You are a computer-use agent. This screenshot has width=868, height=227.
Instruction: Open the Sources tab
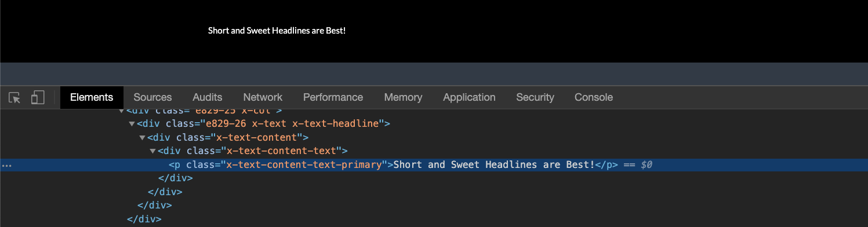[152, 97]
